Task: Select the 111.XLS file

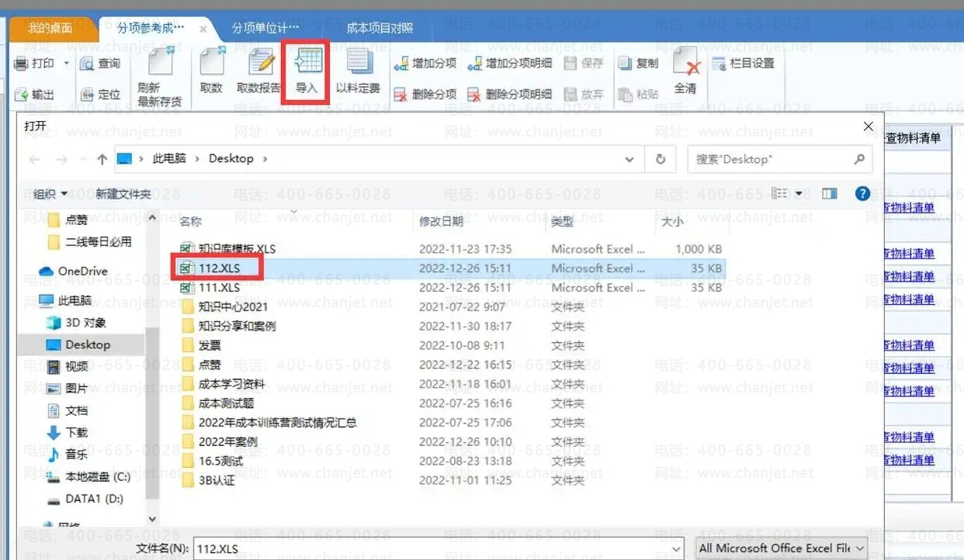Action: 219,287
